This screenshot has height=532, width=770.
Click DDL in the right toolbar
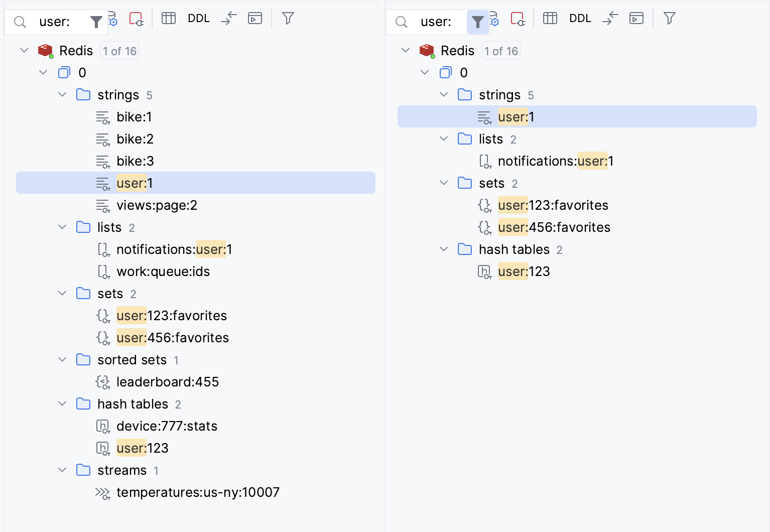(580, 18)
